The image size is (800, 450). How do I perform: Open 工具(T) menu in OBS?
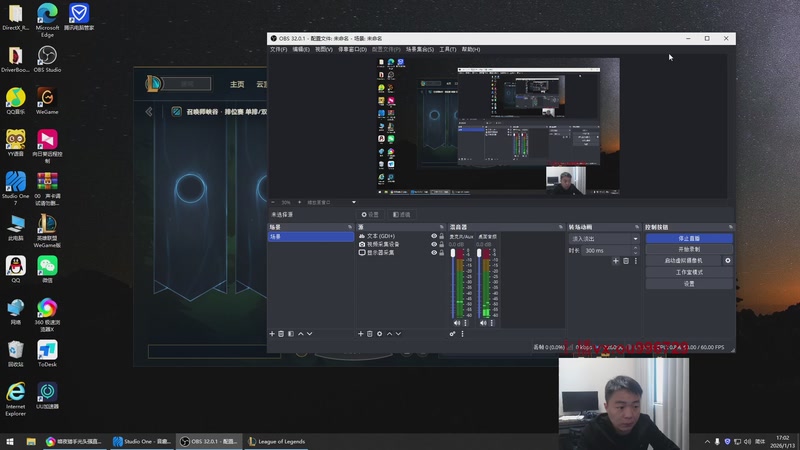[x=448, y=49]
